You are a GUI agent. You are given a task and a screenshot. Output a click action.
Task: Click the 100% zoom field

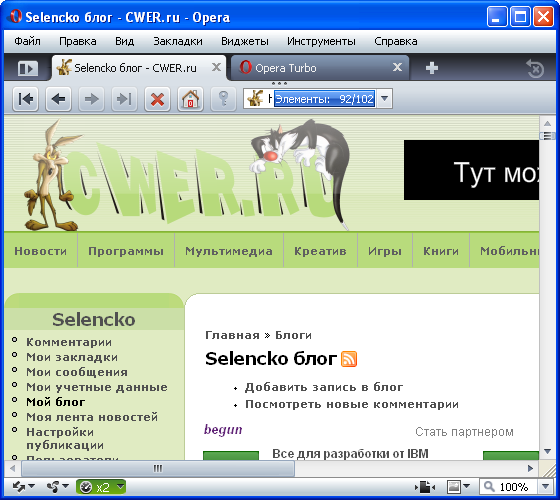pyautogui.click(x=509, y=487)
